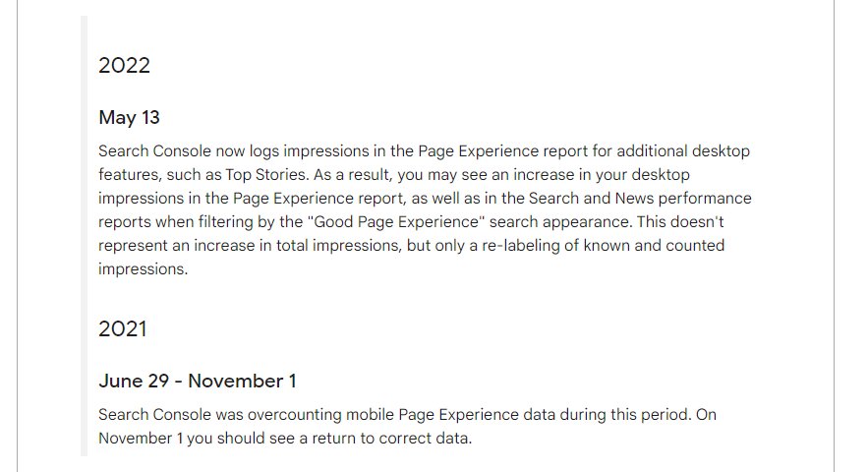Click the grey vertical bar left of the content
The width and height of the screenshot is (868, 472).
click(85, 236)
